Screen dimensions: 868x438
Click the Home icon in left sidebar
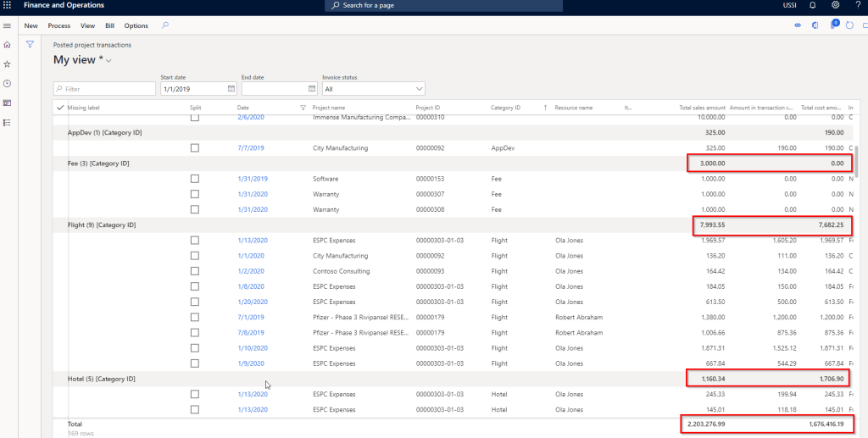(x=8, y=45)
